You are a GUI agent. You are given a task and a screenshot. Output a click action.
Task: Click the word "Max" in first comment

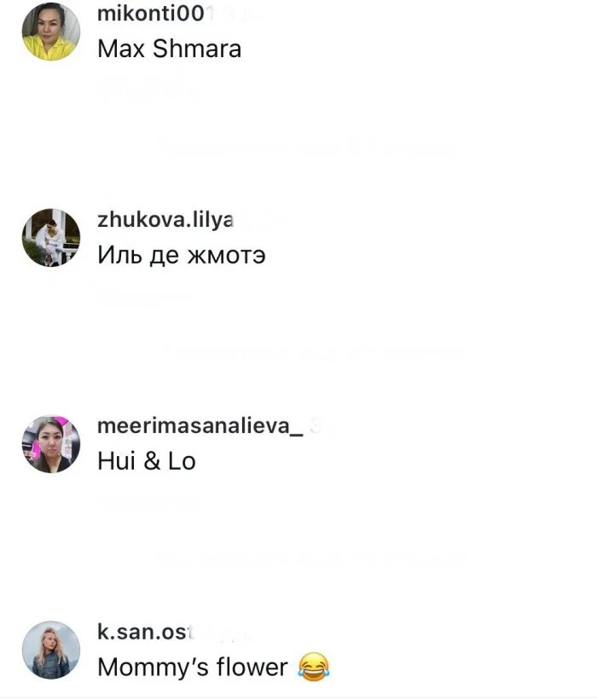tap(121, 49)
